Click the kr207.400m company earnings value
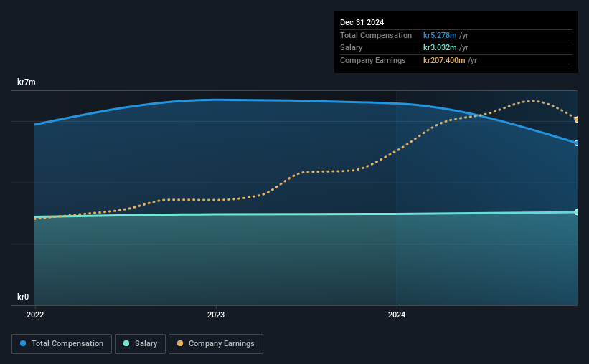Screen dimensions: 589x364 pos(444,60)
